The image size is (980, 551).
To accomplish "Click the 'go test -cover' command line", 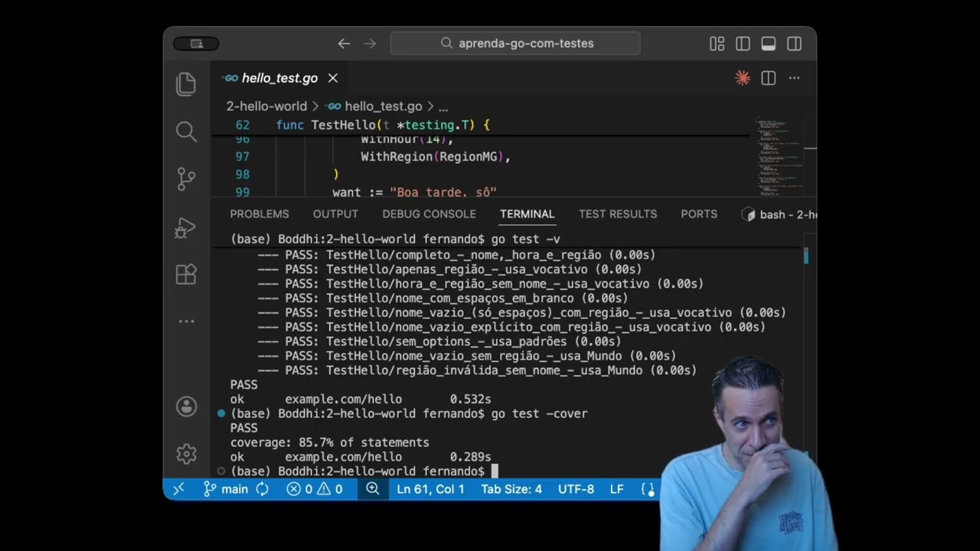I will click(x=539, y=414).
